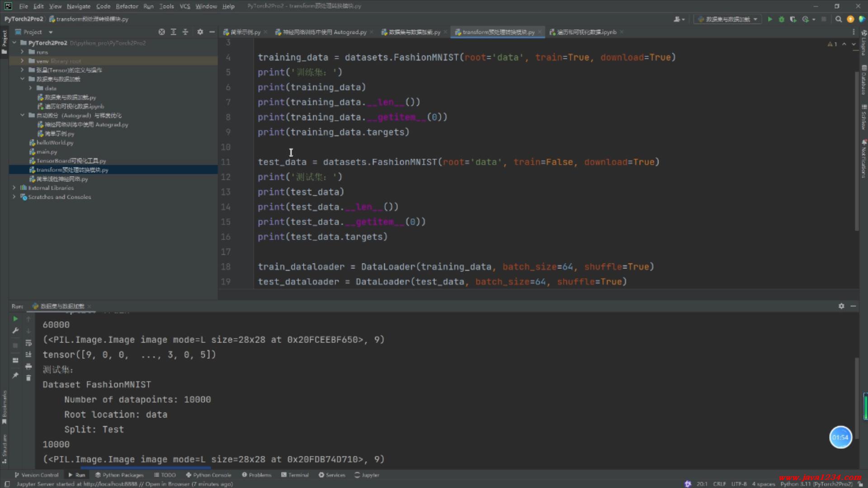Image resolution: width=868 pixels, height=488 pixels.
Task: Open Search Everywhere magnifier icon
Action: (x=838, y=19)
